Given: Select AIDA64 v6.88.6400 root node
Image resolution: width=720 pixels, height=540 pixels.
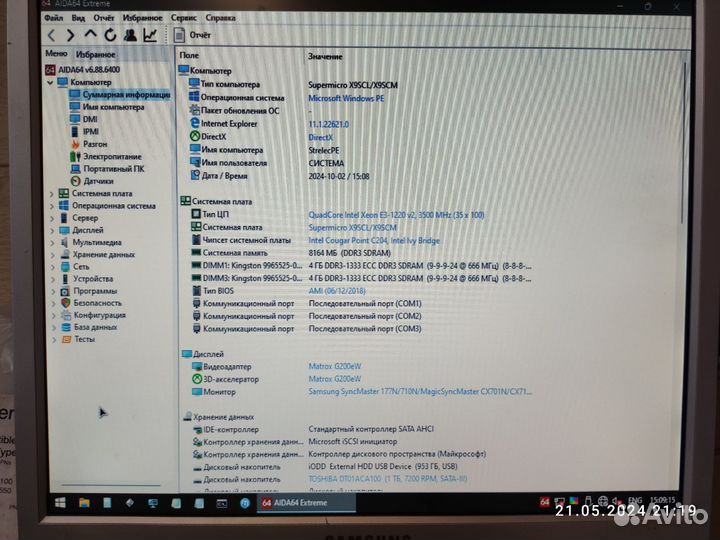Looking at the screenshot, I should point(83,70).
